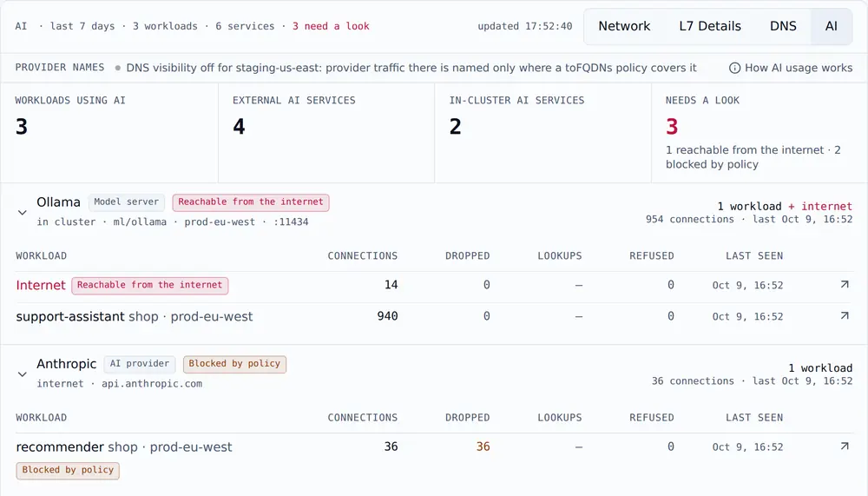Click recommender workload name
868x496 pixels.
60,446
